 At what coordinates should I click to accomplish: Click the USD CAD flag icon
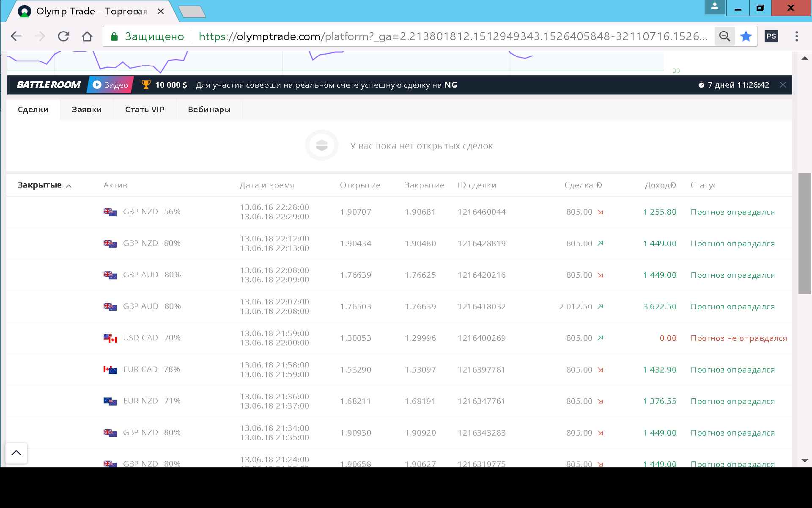(110, 338)
